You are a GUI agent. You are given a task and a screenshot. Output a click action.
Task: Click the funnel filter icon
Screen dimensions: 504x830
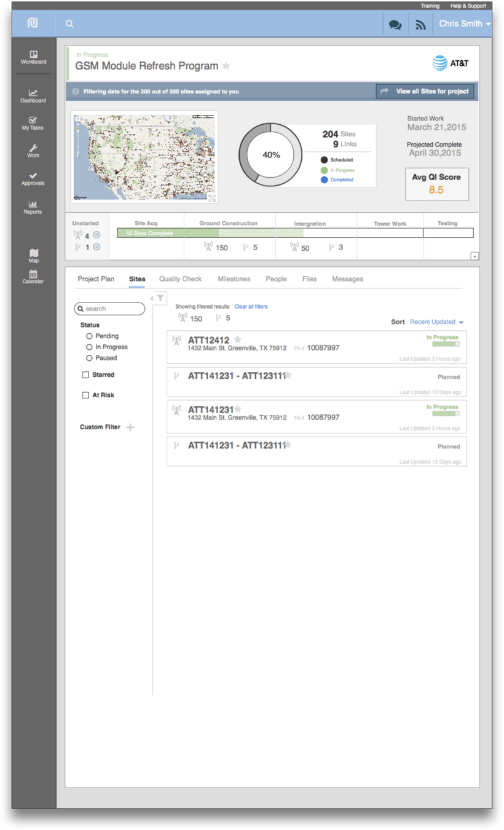pos(160,299)
